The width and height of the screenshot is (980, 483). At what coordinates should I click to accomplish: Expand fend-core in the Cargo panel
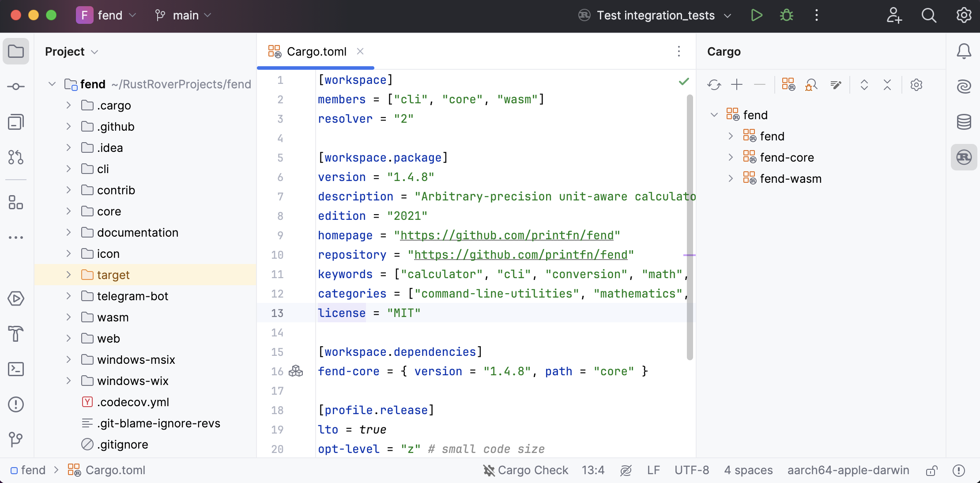(x=731, y=157)
